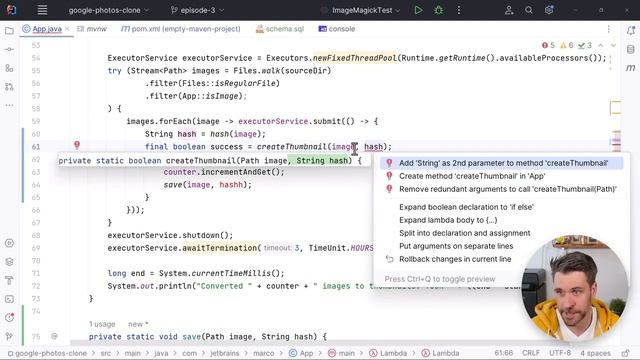Open the Maven tool window icon
The height and width of the screenshot is (360, 640).
point(631,68)
